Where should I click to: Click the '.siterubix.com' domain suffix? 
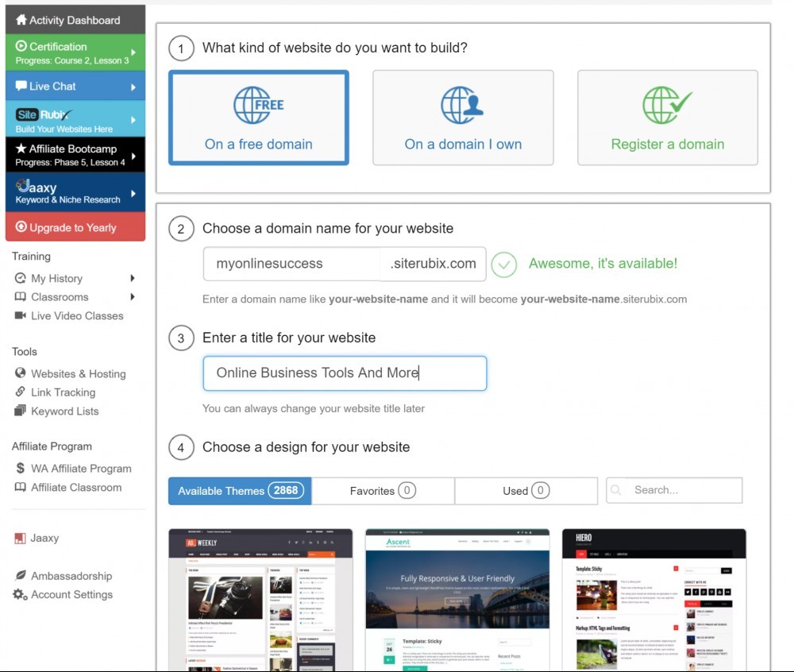tap(433, 264)
